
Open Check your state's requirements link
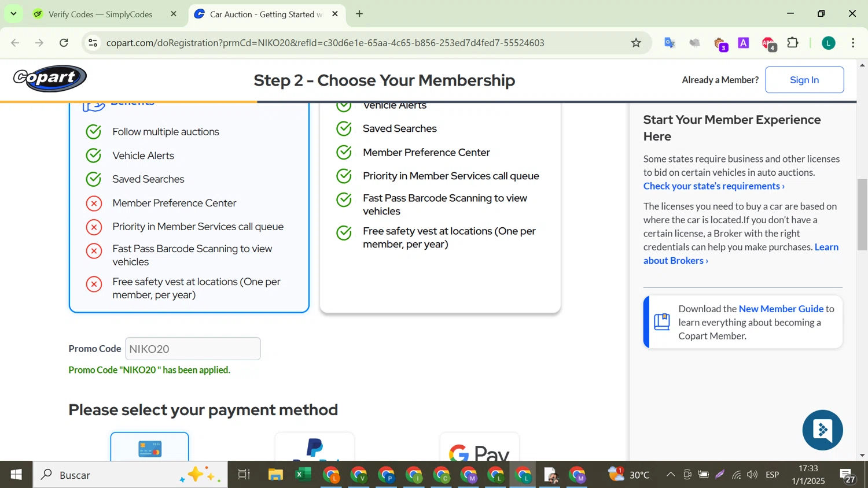714,186
